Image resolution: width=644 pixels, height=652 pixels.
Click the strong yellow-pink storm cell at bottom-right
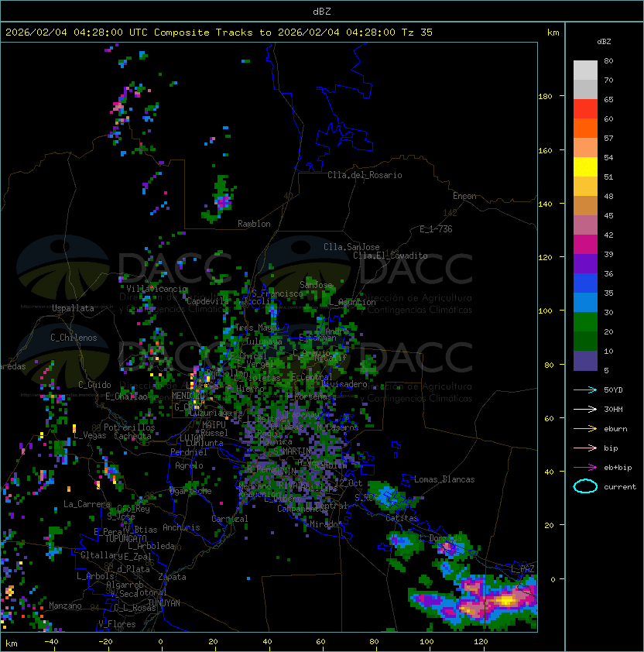(x=506, y=599)
